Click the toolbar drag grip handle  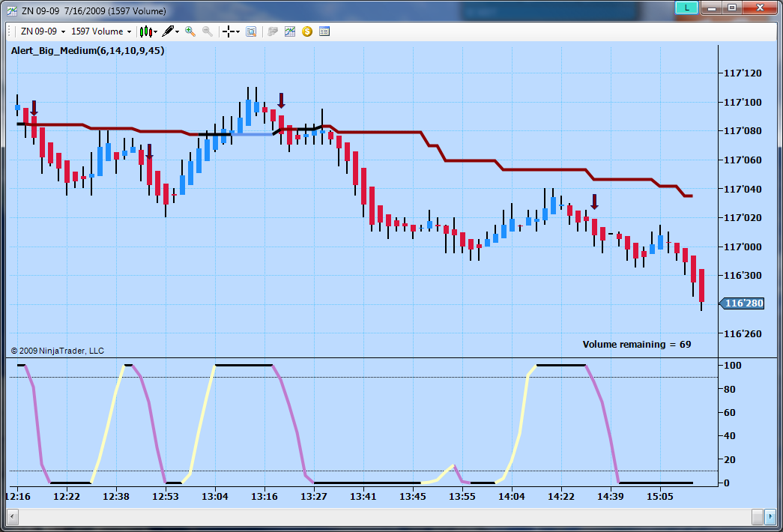10,31
